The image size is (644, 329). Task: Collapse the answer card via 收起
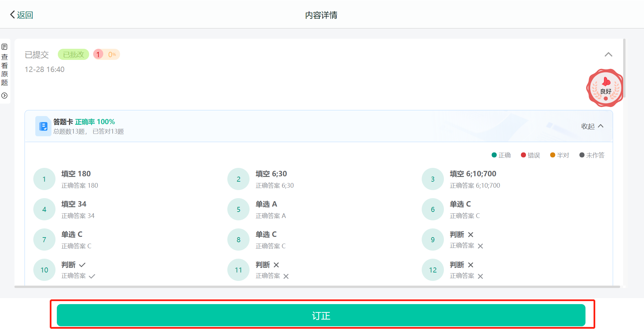(x=592, y=126)
